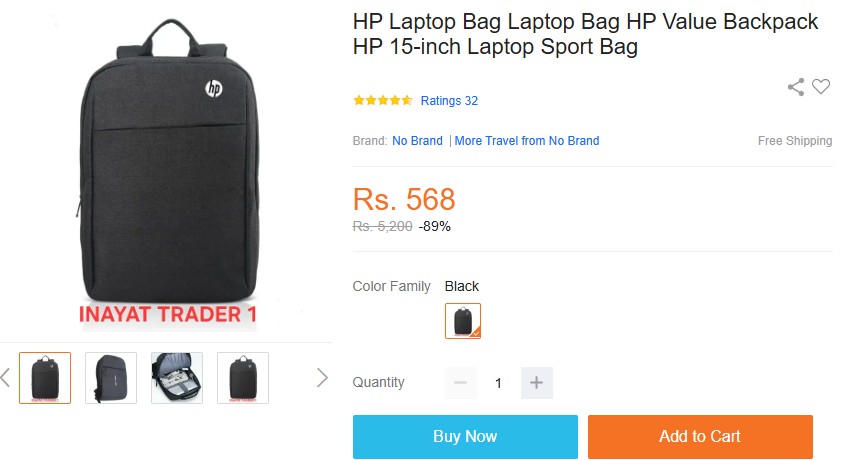Screen dimensions: 844x460
Task: Show previous thumbnails with left arrow
Action: click(5, 378)
